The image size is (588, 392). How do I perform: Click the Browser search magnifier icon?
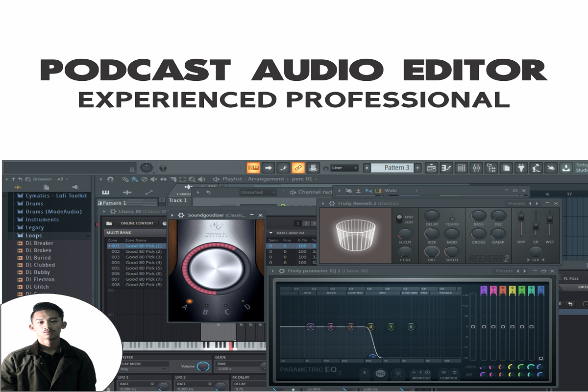pyautogui.click(x=27, y=179)
